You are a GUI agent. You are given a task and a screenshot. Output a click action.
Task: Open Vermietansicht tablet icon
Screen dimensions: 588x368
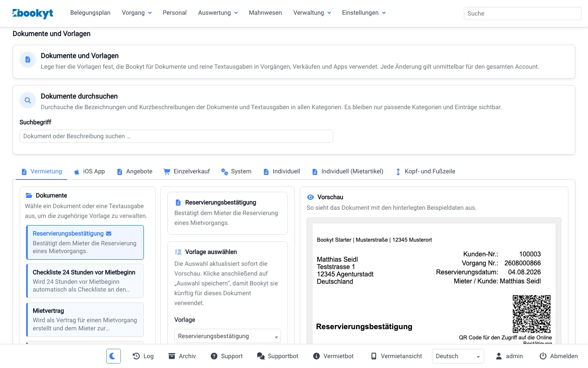374,356
